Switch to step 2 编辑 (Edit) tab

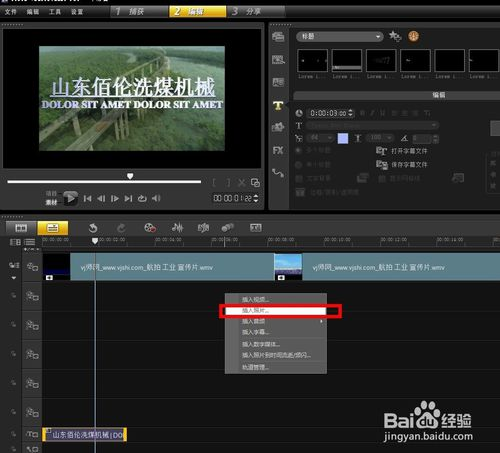197,12
